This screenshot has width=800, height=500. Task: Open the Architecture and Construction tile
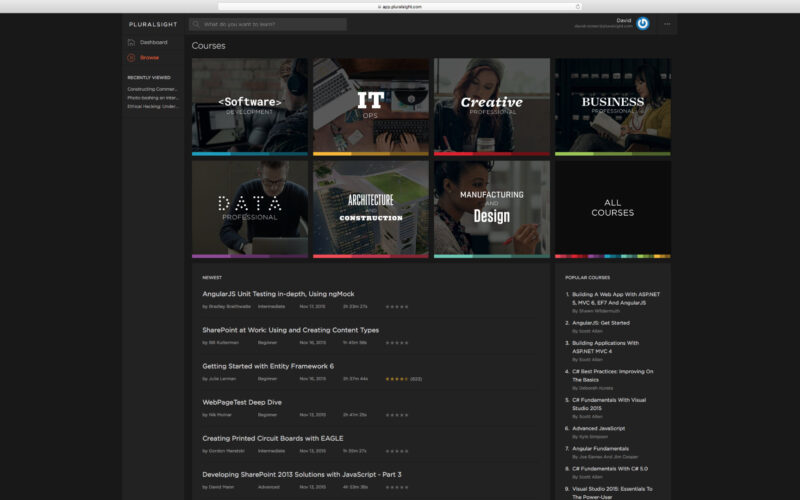point(371,209)
